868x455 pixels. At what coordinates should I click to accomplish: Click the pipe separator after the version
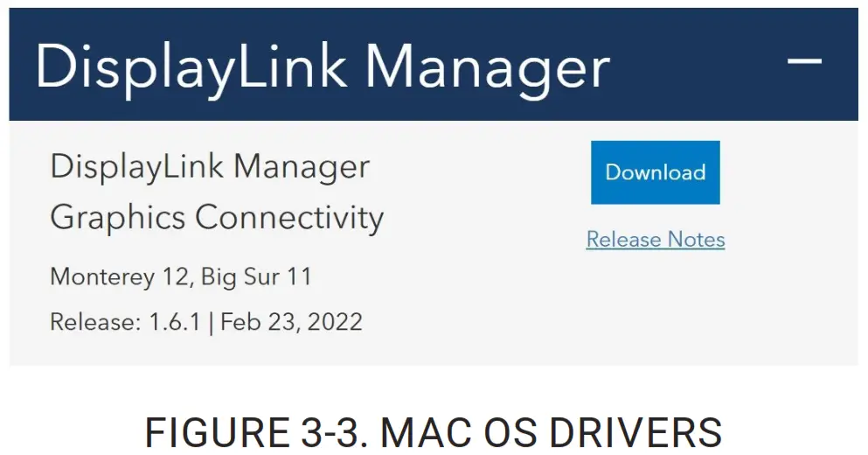[211, 322]
